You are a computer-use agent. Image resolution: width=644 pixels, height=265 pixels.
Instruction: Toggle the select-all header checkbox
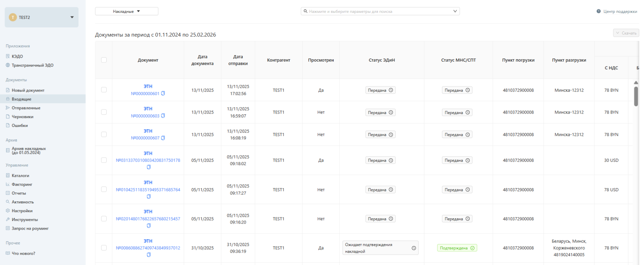tap(104, 60)
